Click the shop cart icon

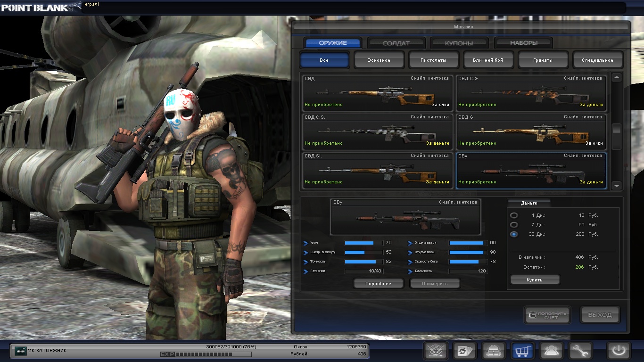(x=522, y=351)
